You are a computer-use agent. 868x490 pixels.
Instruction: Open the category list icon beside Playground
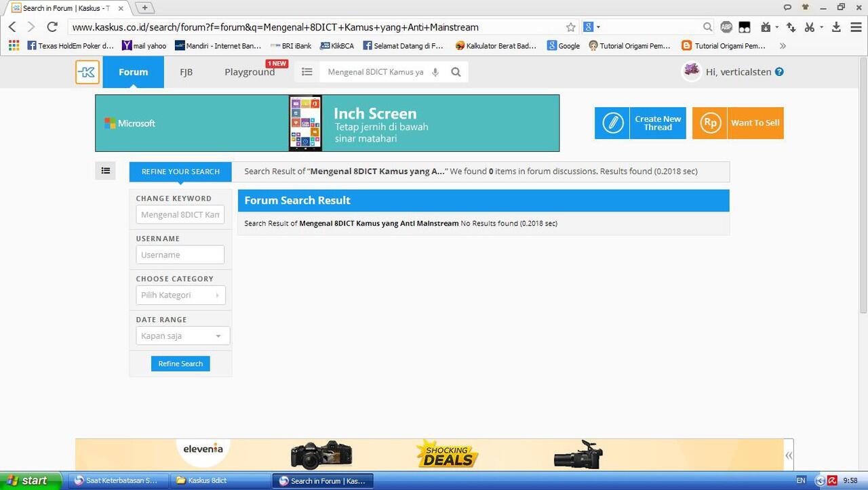click(307, 72)
